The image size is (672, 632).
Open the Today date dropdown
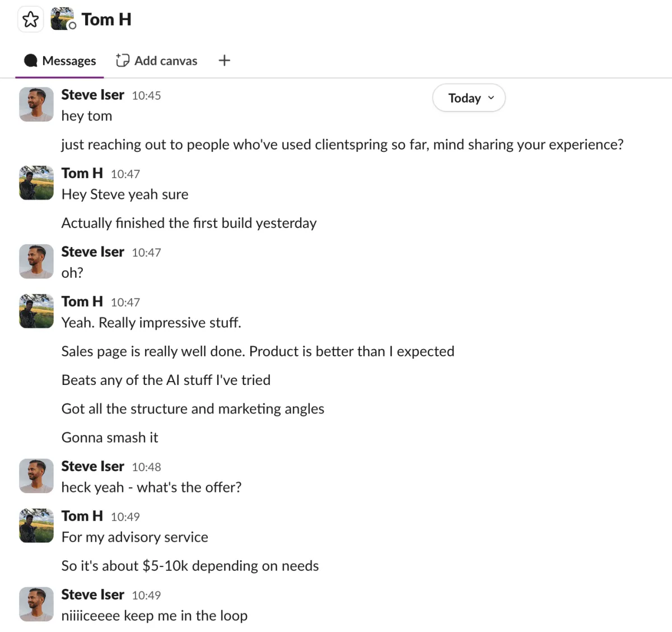point(469,98)
